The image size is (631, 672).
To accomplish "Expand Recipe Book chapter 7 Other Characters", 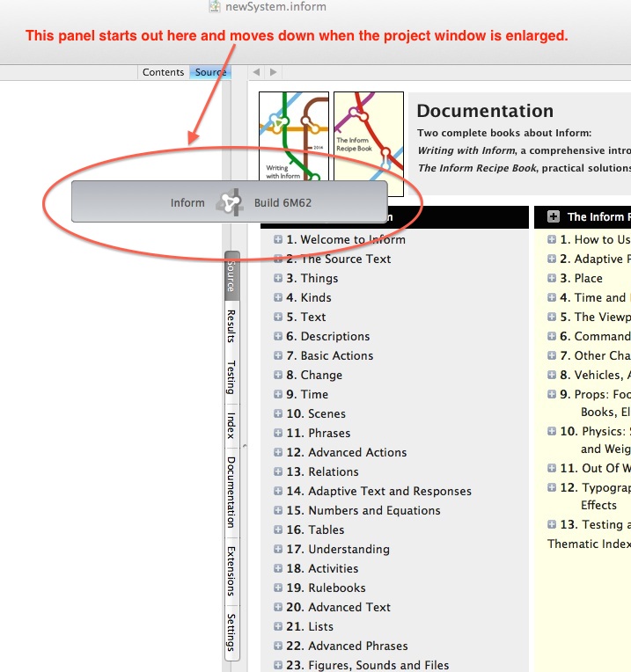I will [552, 355].
